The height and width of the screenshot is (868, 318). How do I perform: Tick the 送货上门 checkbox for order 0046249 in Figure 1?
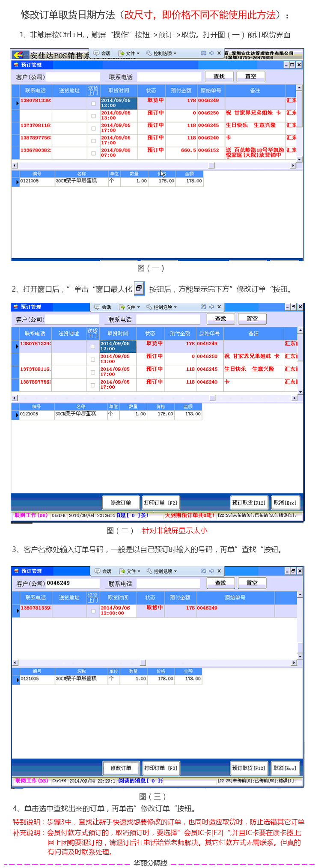(93, 103)
